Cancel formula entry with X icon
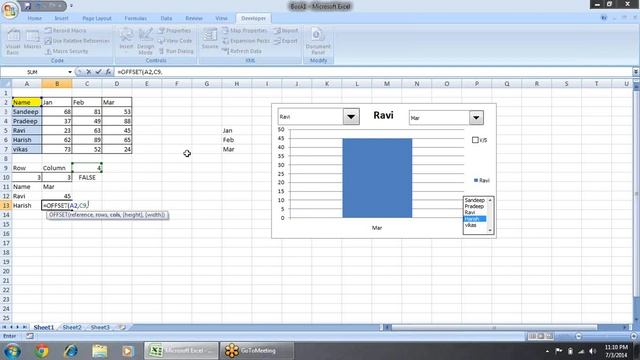640x360 pixels. [88, 72]
